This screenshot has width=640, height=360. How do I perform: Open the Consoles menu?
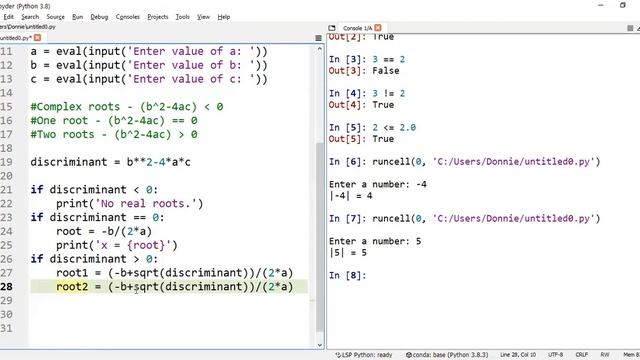click(x=128, y=17)
